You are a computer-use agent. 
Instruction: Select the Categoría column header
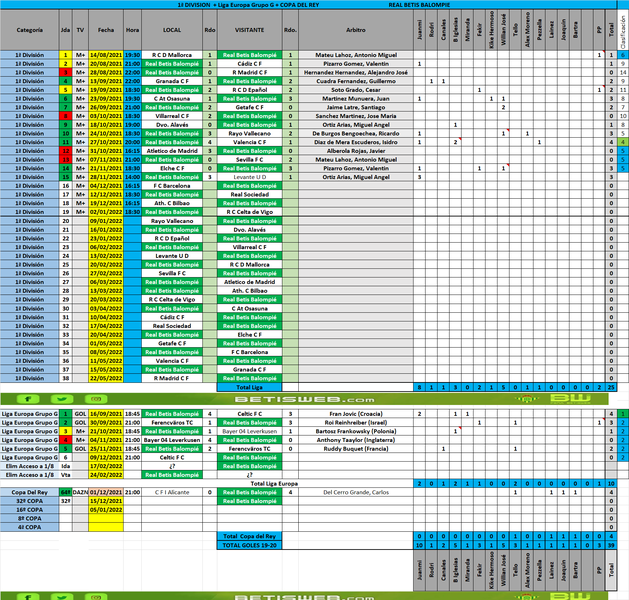[x=30, y=30]
